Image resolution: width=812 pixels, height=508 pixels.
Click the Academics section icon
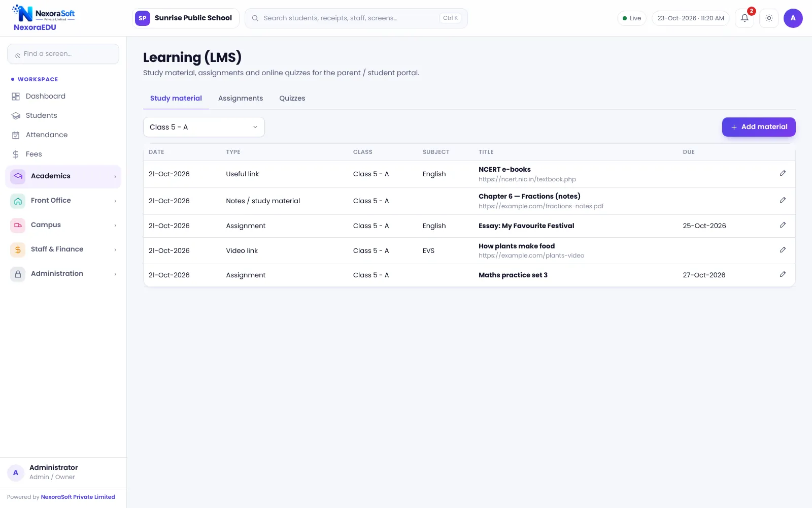point(18,176)
